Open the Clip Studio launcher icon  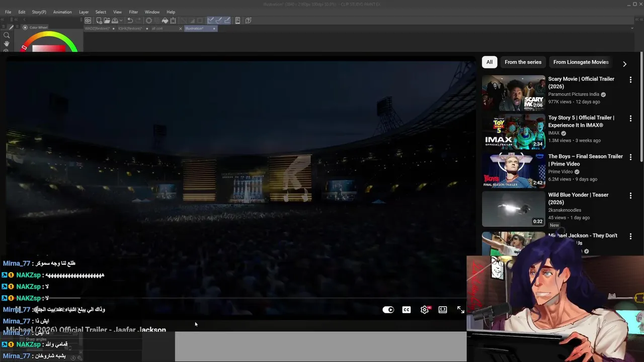[88, 21]
